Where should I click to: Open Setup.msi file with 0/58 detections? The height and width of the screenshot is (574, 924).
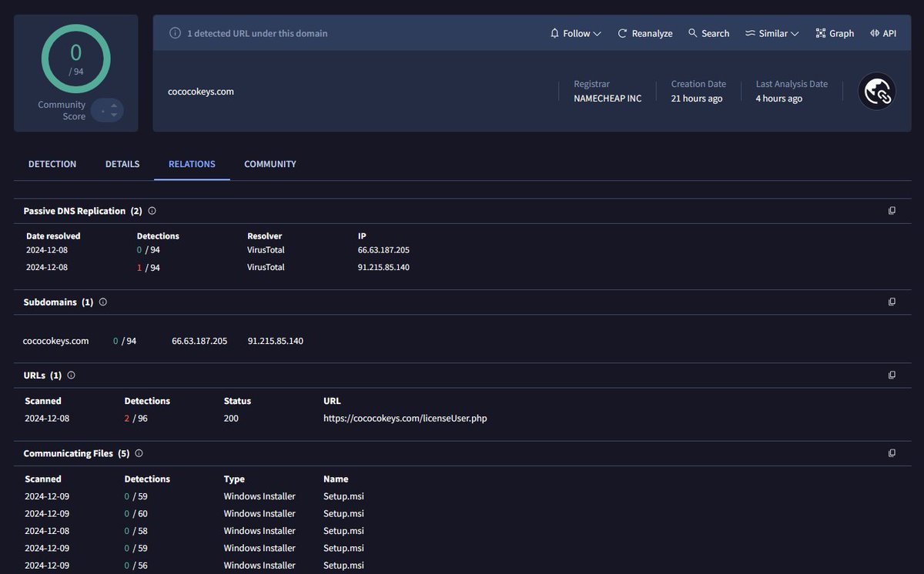click(343, 531)
